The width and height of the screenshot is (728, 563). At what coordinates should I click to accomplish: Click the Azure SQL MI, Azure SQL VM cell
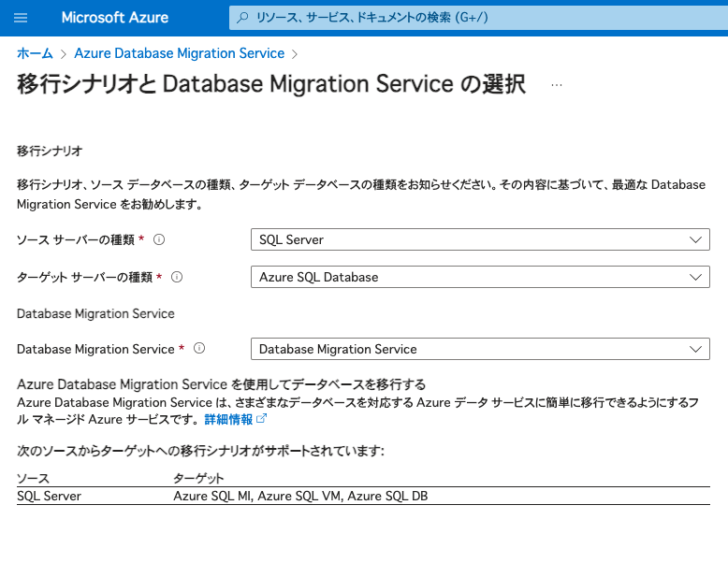300,497
